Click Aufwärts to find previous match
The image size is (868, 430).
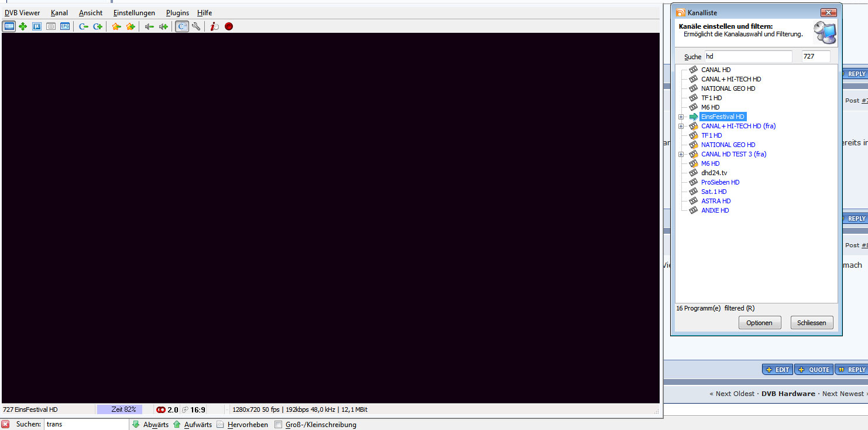[192, 424]
